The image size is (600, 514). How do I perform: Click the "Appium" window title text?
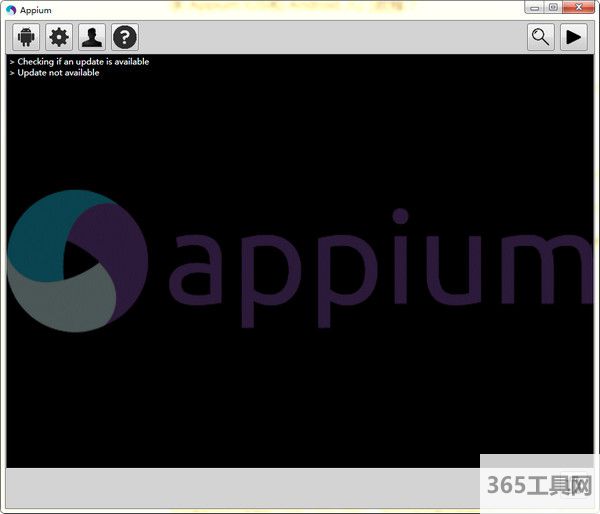pos(36,10)
